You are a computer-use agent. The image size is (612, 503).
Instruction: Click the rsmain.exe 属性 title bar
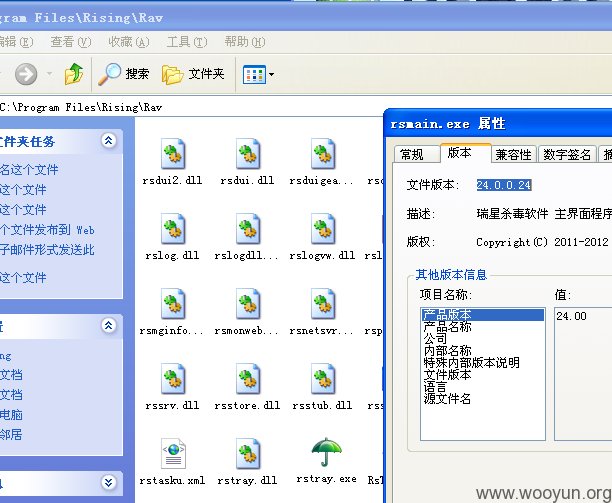pos(498,124)
